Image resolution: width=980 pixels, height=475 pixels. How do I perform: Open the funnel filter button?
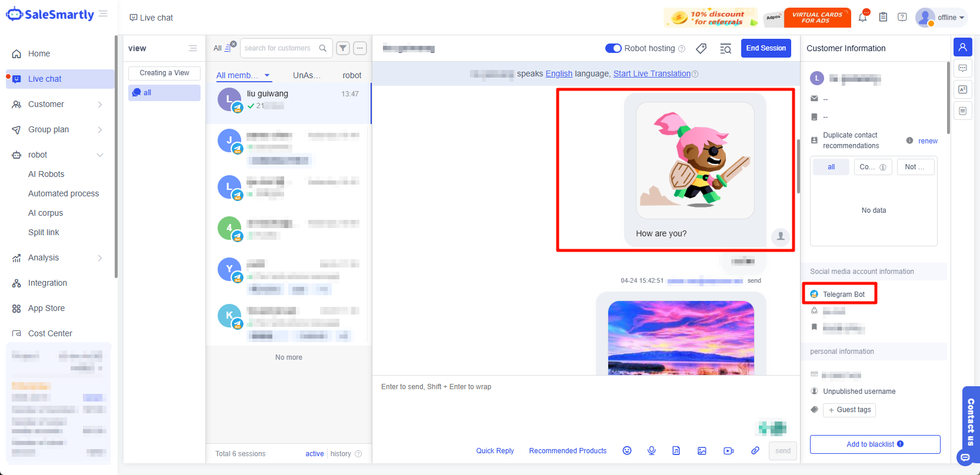click(343, 48)
